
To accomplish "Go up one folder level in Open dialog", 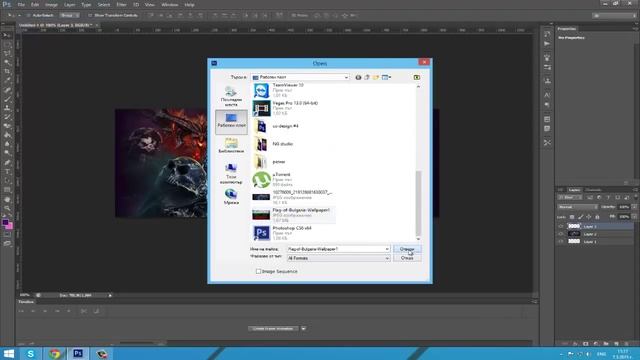I will [367, 77].
